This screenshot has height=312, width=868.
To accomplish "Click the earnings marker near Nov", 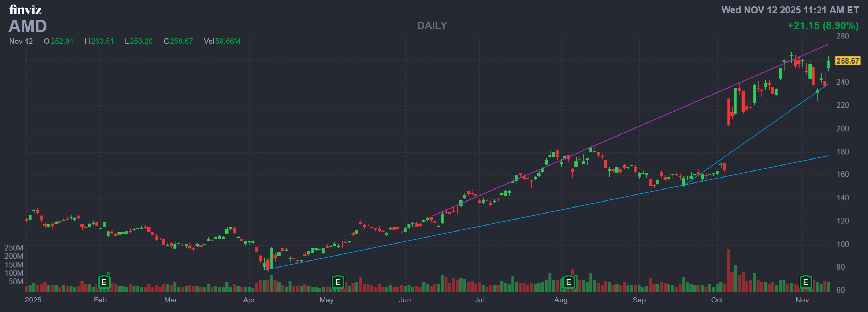I will point(806,282).
